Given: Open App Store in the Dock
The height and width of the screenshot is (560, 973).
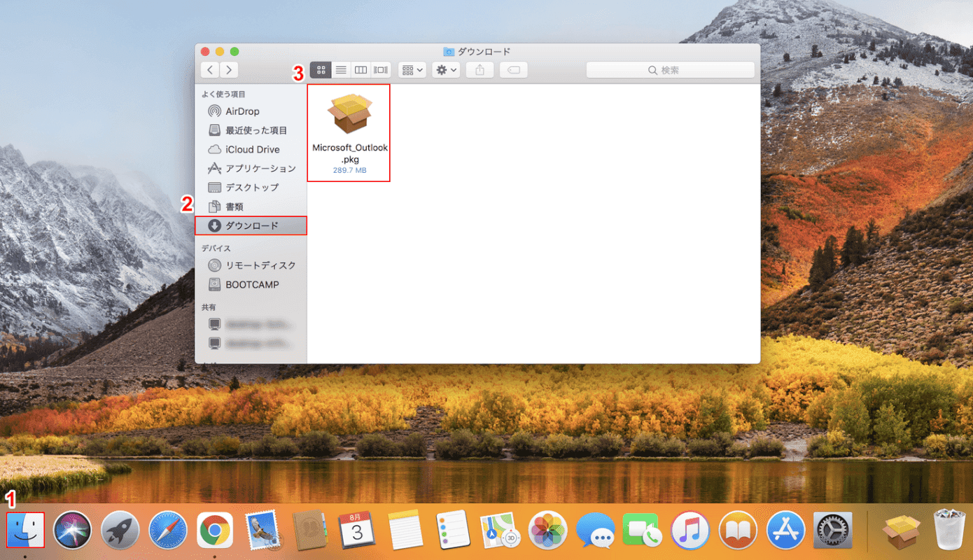Looking at the screenshot, I should point(785,530).
